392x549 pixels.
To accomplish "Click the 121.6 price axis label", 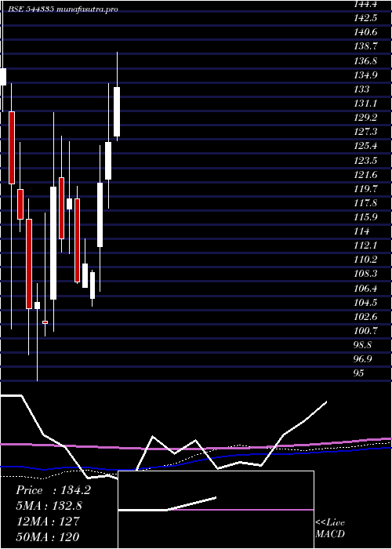I will tap(366, 174).
